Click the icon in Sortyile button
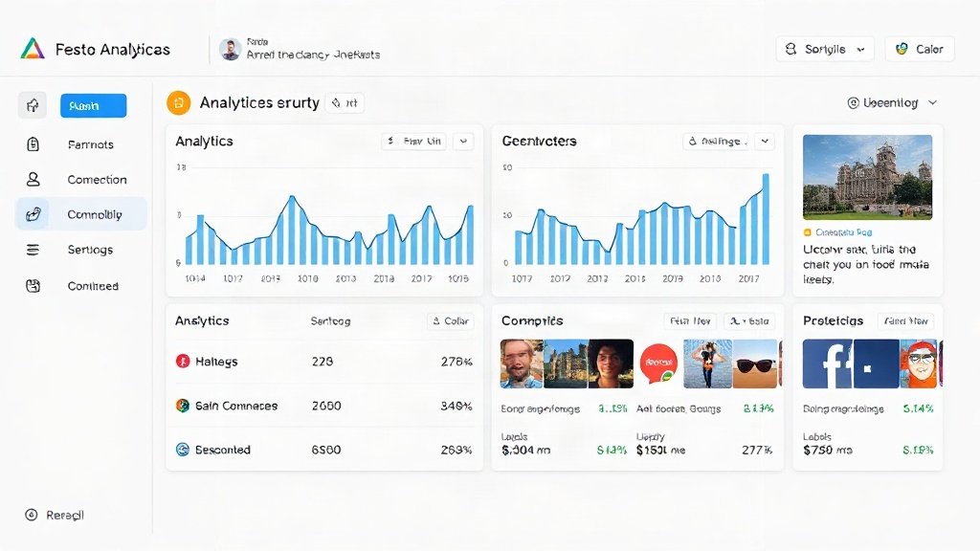The image size is (980, 551). click(x=791, y=49)
